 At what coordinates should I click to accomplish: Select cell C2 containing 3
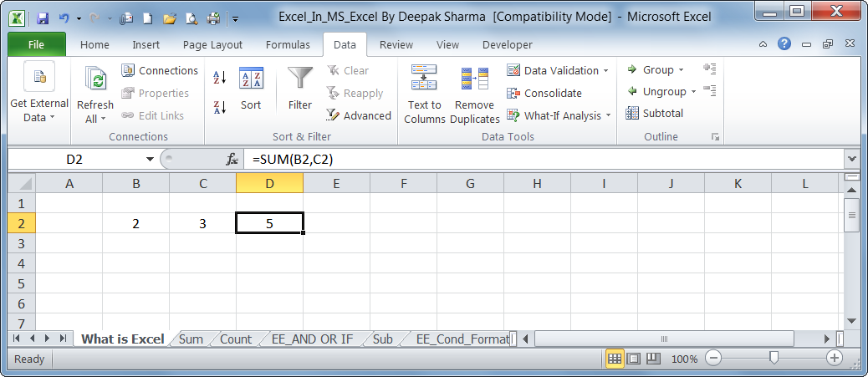point(203,224)
